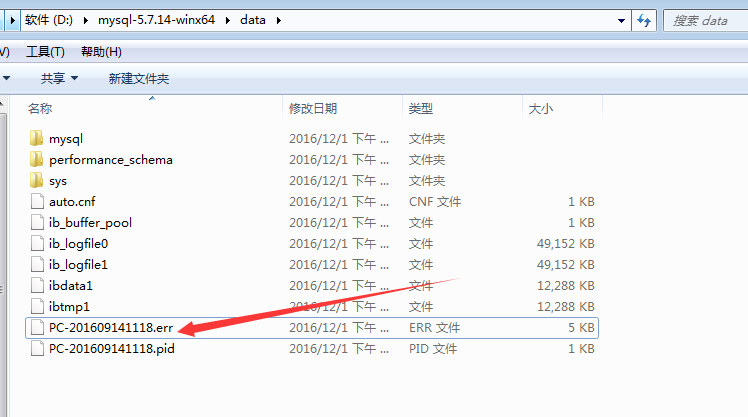Select the ibtmp1 file name

pyautogui.click(x=69, y=307)
